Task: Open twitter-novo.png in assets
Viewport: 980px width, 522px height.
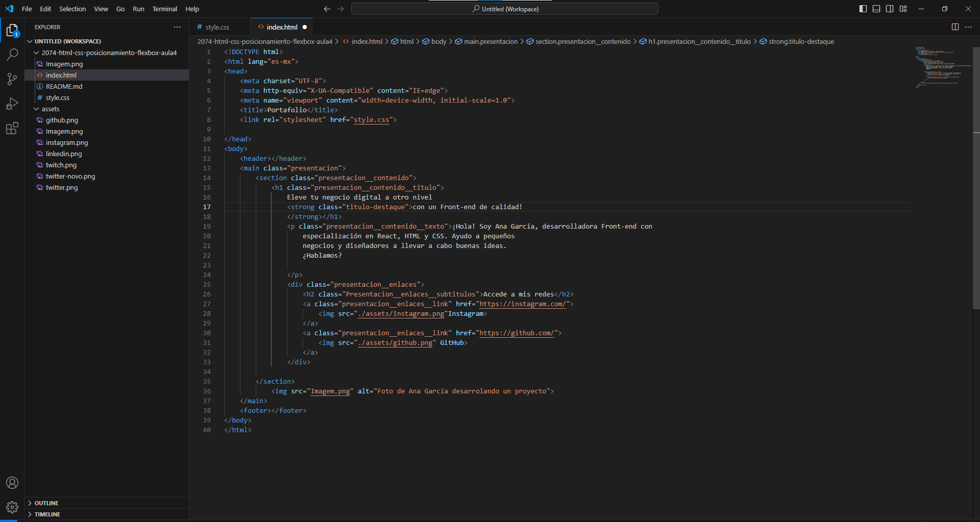Action: 107,176
